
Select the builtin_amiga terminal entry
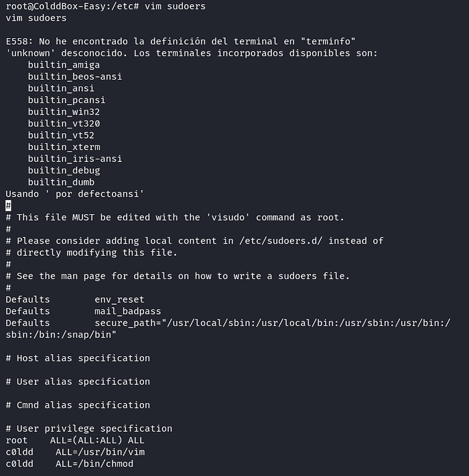(64, 65)
